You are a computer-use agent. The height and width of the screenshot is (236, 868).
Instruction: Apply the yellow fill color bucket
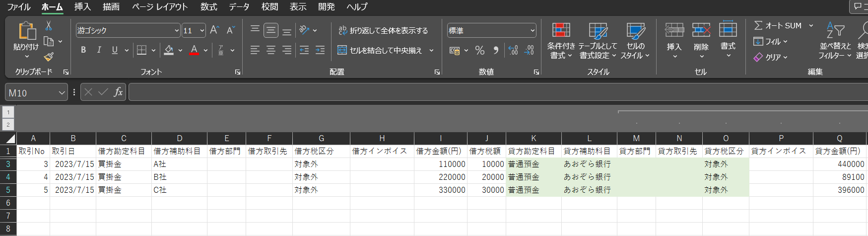[x=169, y=50]
